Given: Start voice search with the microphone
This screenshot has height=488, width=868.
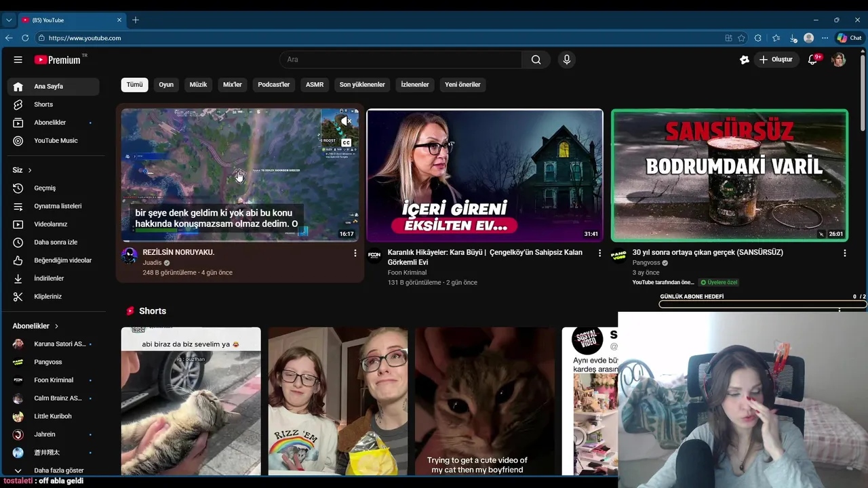Looking at the screenshot, I should tap(567, 60).
